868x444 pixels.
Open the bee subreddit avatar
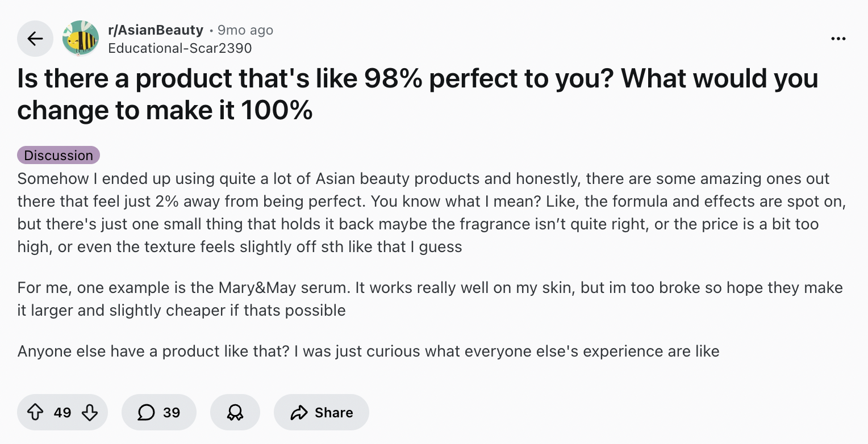coord(80,39)
